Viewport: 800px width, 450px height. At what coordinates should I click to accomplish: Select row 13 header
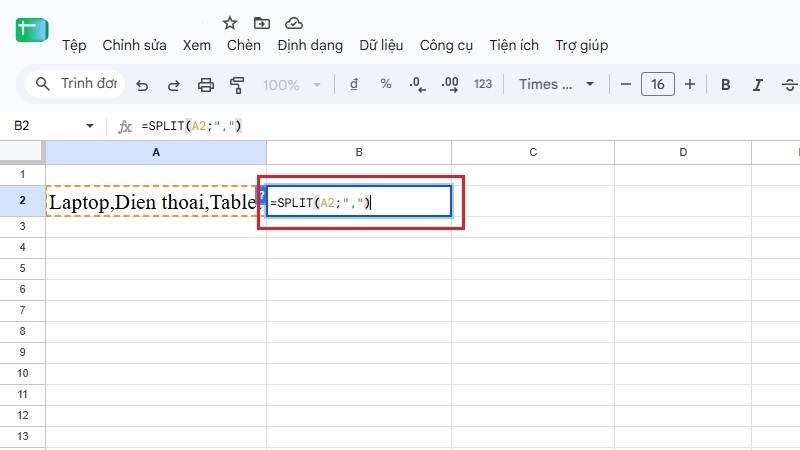click(22, 436)
